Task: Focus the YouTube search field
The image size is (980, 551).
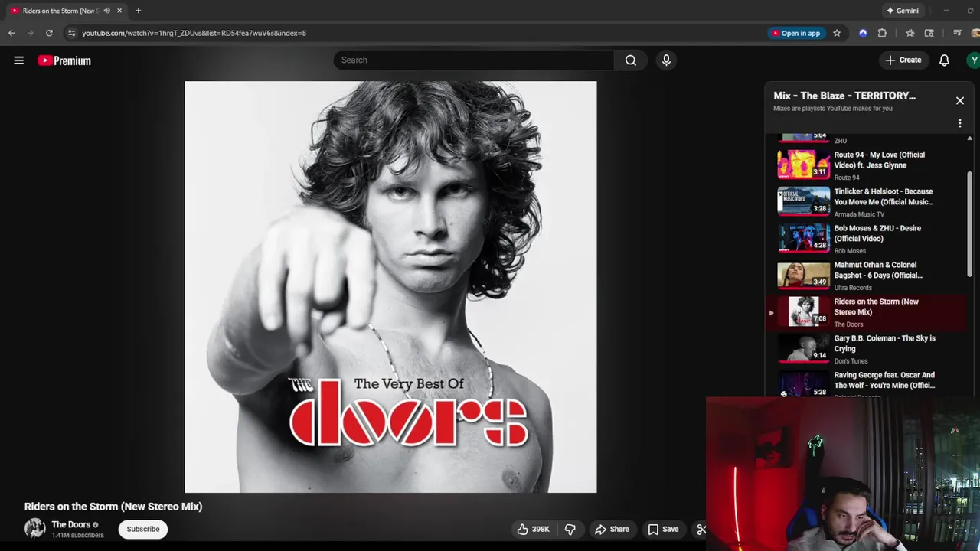Action: 473,60
